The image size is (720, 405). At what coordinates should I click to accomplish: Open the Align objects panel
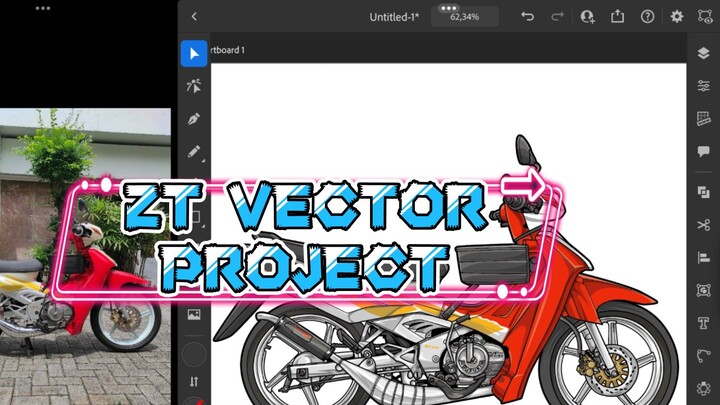tap(703, 258)
